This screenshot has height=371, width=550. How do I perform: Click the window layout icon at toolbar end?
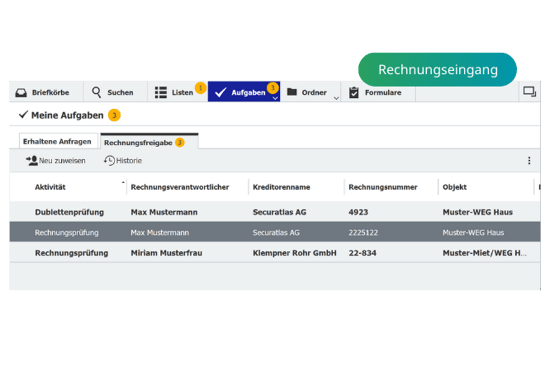pos(530,92)
